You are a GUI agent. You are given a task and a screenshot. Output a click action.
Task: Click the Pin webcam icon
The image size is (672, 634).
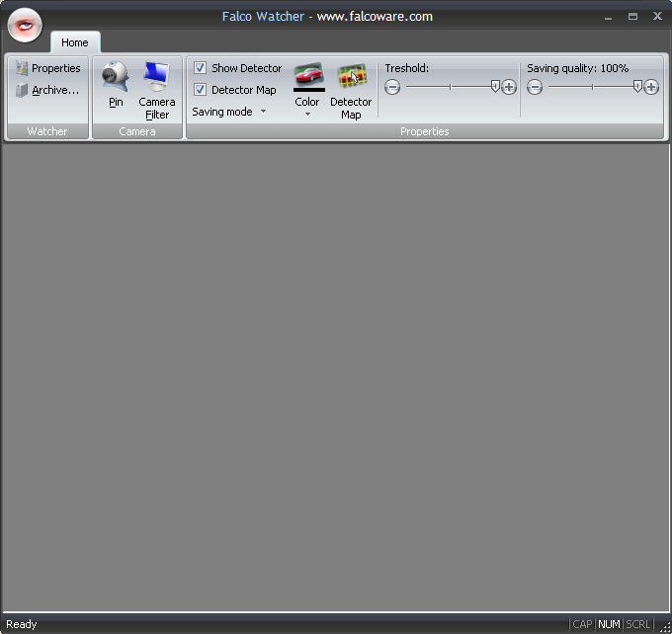point(116,77)
